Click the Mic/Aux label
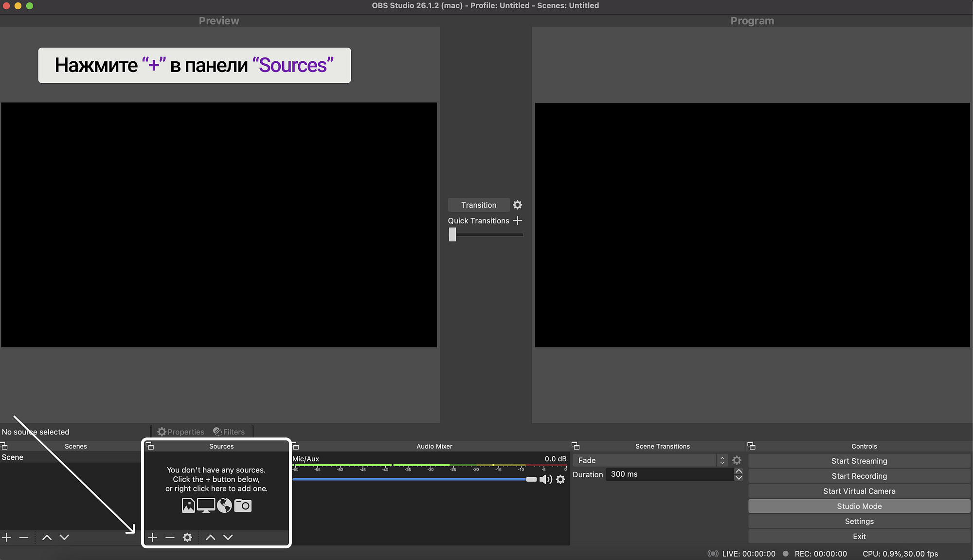 coord(306,459)
